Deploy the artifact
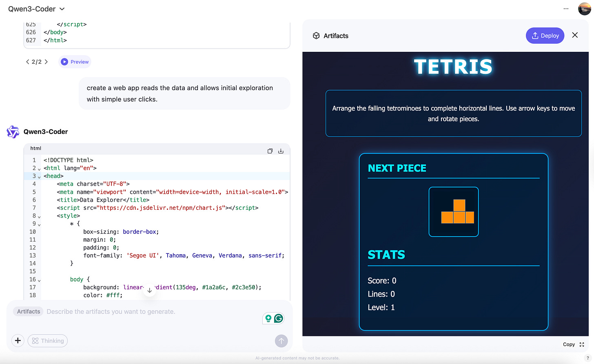594x364 pixels. pos(545,36)
